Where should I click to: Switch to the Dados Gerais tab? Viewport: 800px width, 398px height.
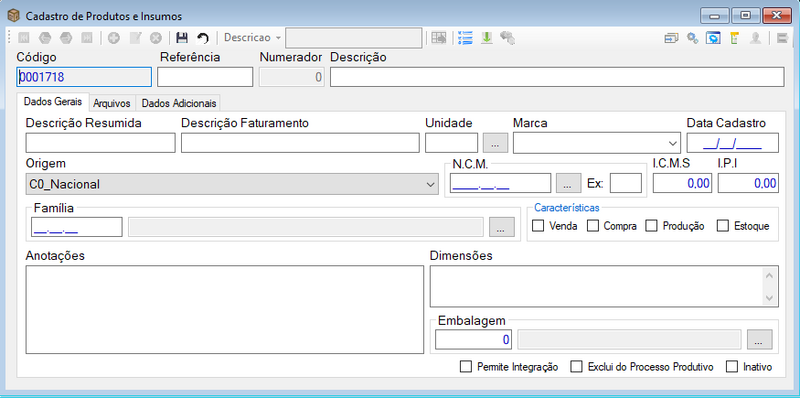point(53,102)
